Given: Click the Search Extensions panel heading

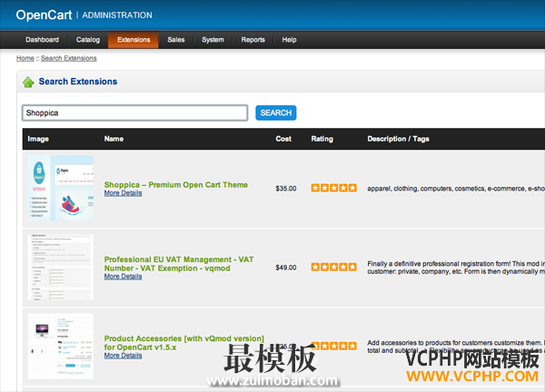Looking at the screenshot, I should [78, 82].
